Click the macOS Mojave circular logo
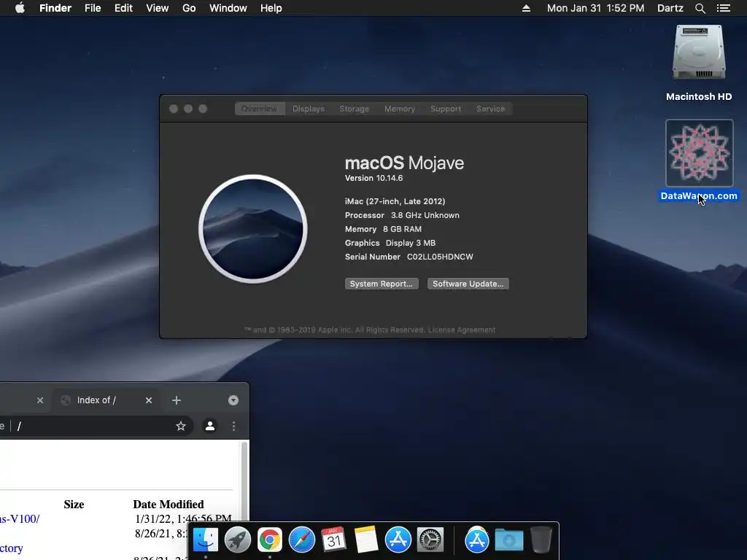 pyautogui.click(x=253, y=229)
